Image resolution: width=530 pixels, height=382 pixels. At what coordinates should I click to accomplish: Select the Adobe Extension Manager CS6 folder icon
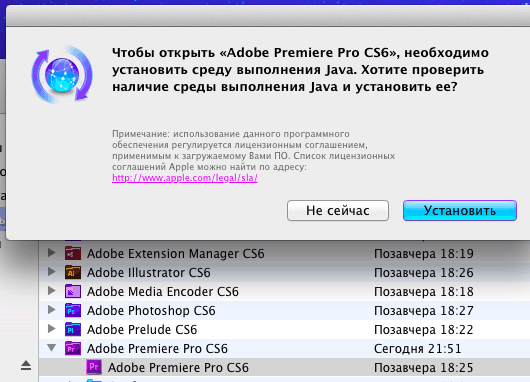click(x=73, y=253)
